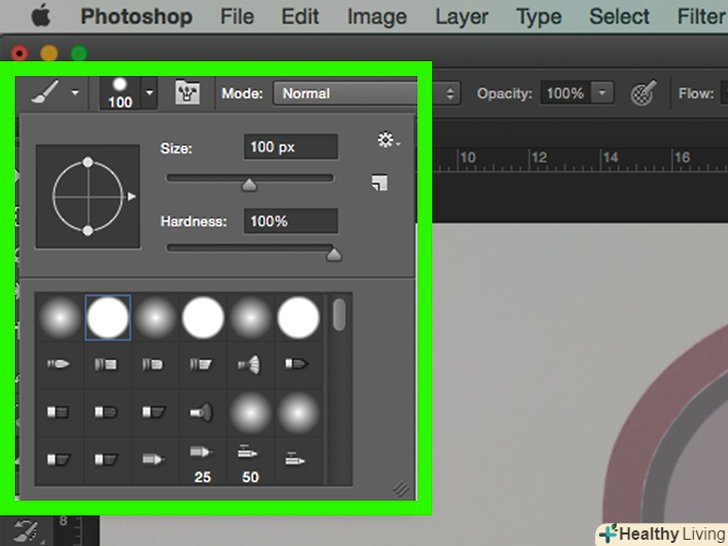This screenshot has width=728, height=546.
Task: Select the first tip in third row
Action: click(60, 412)
